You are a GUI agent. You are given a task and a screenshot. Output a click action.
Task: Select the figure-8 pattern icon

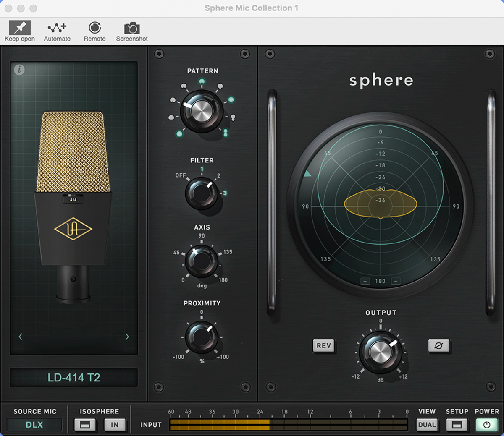coord(226,133)
